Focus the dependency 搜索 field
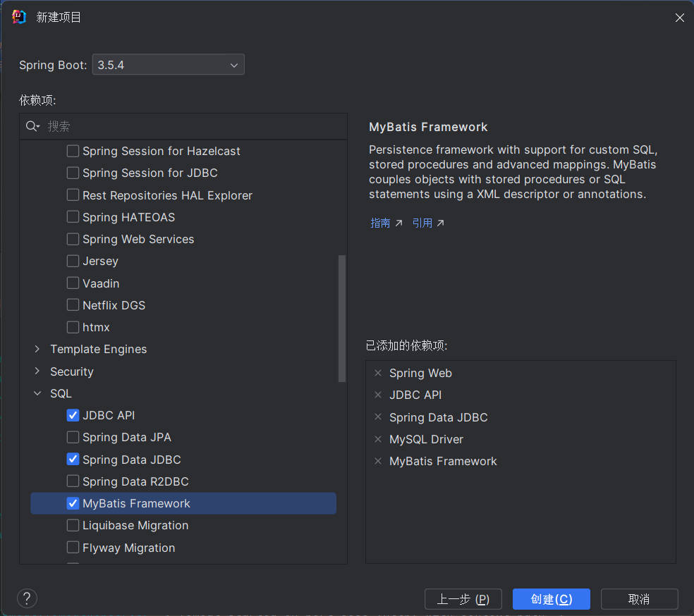This screenshot has height=616, width=694. [183, 126]
